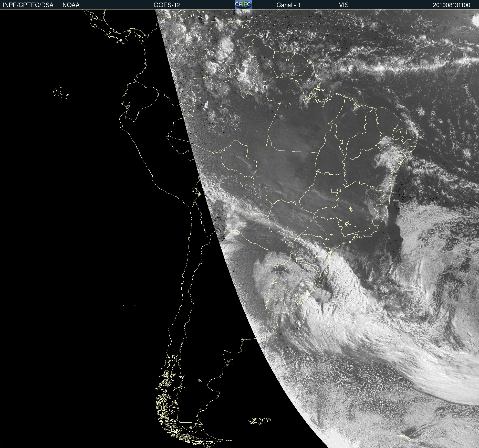
Task: Select the INPE/CPTEC/DSA header text
Action: (x=28, y=5)
